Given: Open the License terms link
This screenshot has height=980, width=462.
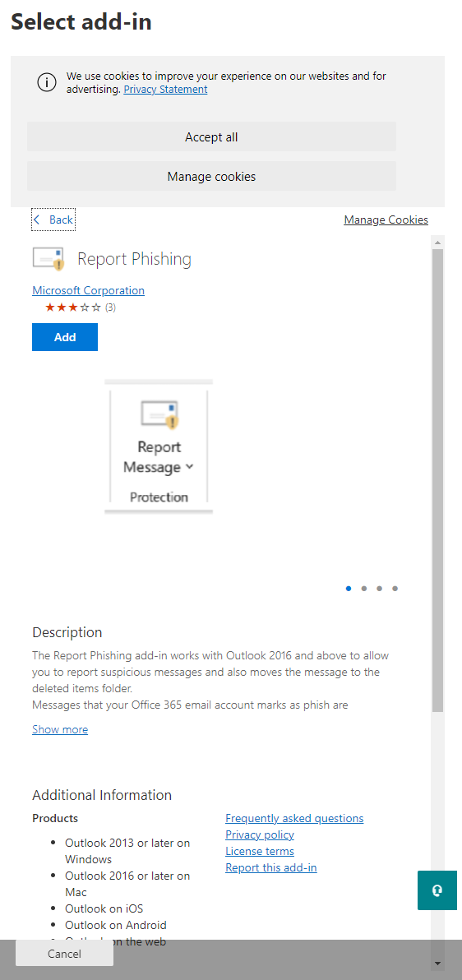Looking at the screenshot, I should coord(260,851).
